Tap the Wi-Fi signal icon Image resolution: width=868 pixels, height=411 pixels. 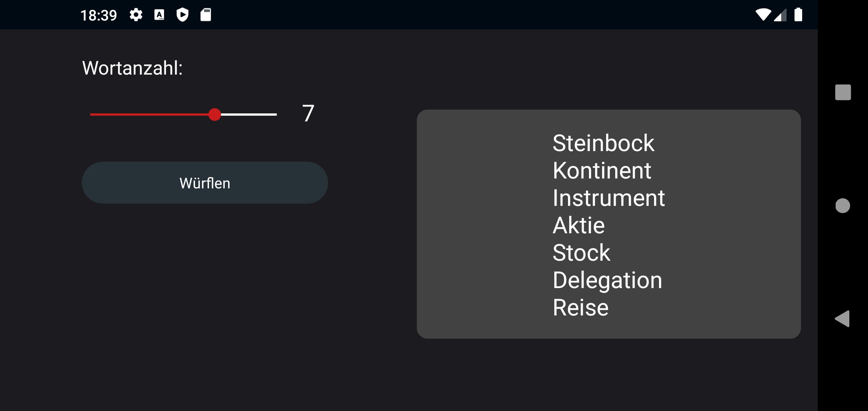763,15
